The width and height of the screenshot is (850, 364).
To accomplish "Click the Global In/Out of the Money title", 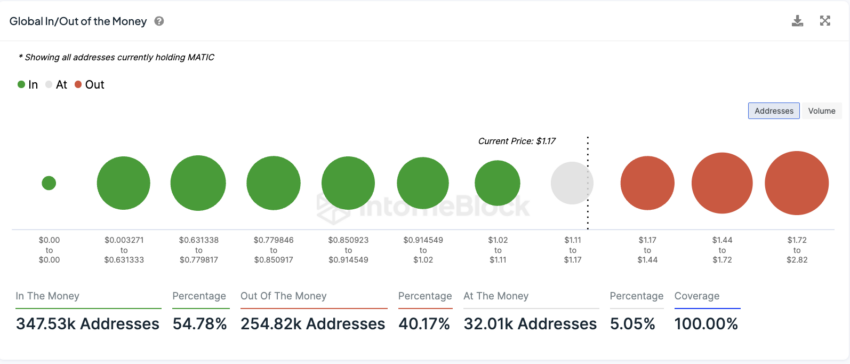I will (78, 22).
